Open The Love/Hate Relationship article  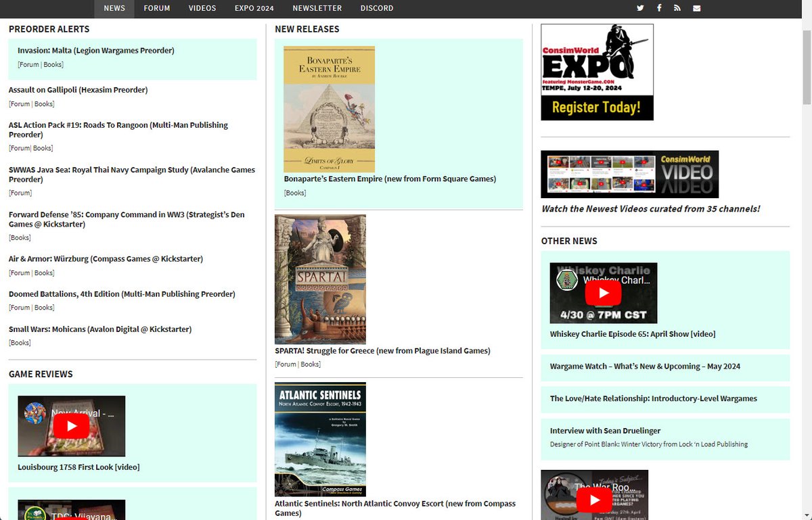click(x=654, y=399)
